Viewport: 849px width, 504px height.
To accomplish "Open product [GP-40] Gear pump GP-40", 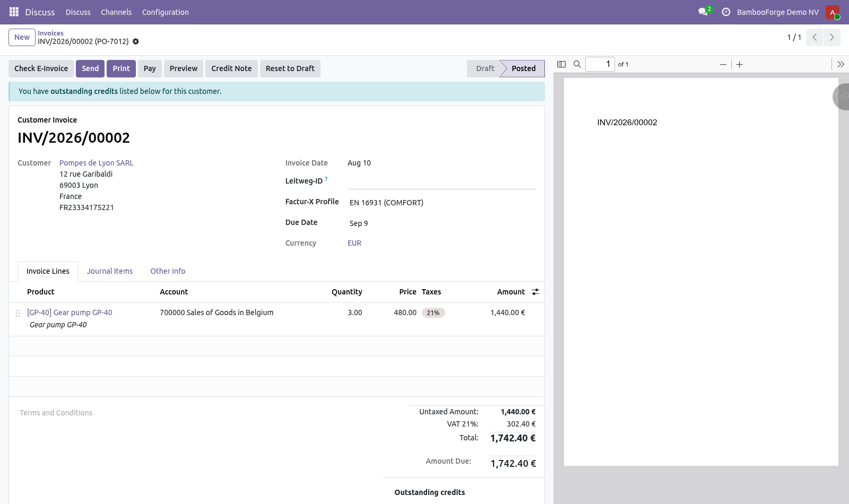I will pos(70,312).
